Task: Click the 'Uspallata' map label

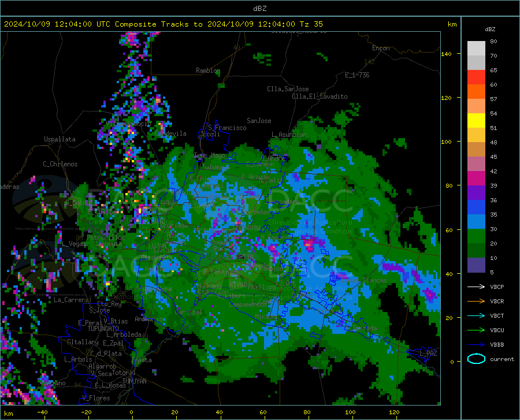Action: (60, 139)
